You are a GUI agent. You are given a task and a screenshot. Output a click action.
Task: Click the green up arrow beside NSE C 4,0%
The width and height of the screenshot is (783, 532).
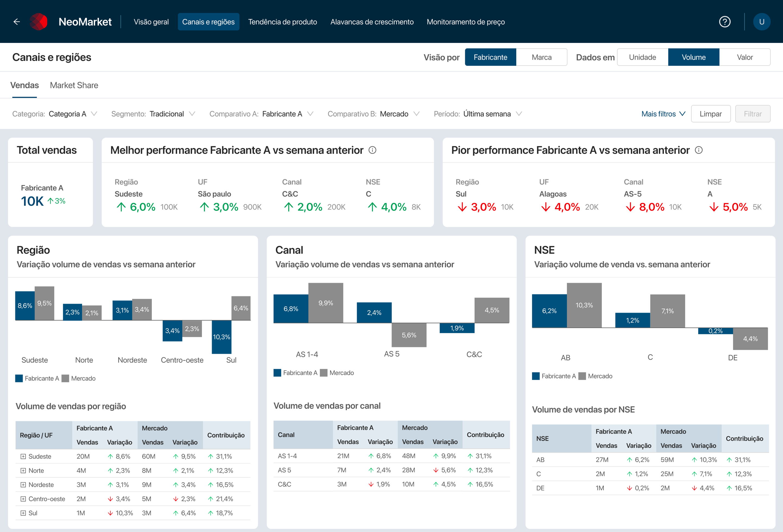[x=372, y=207]
